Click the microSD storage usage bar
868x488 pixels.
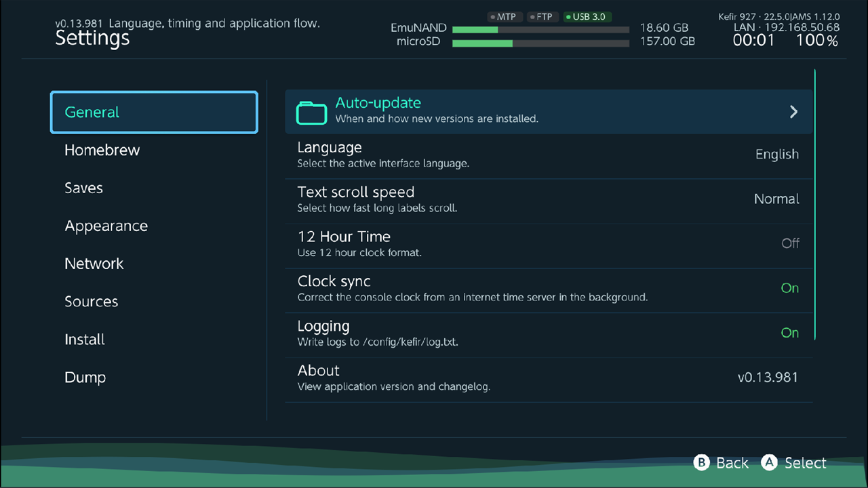[x=540, y=43]
